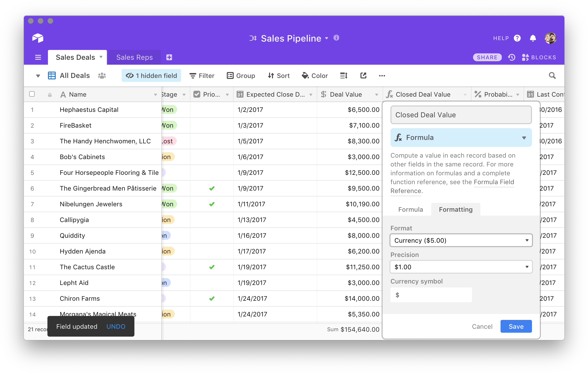This screenshot has height=373, width=588.
Task: Expand the Currency format dropdown
Action: pyautogui.click(x=461, y=240)
